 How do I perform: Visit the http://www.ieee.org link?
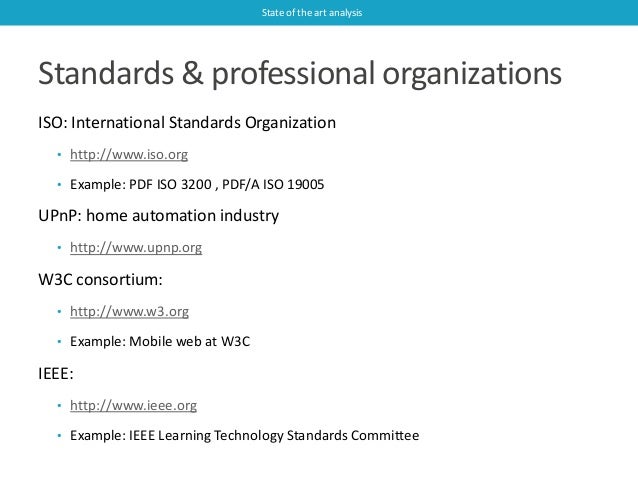pos(133,405)
